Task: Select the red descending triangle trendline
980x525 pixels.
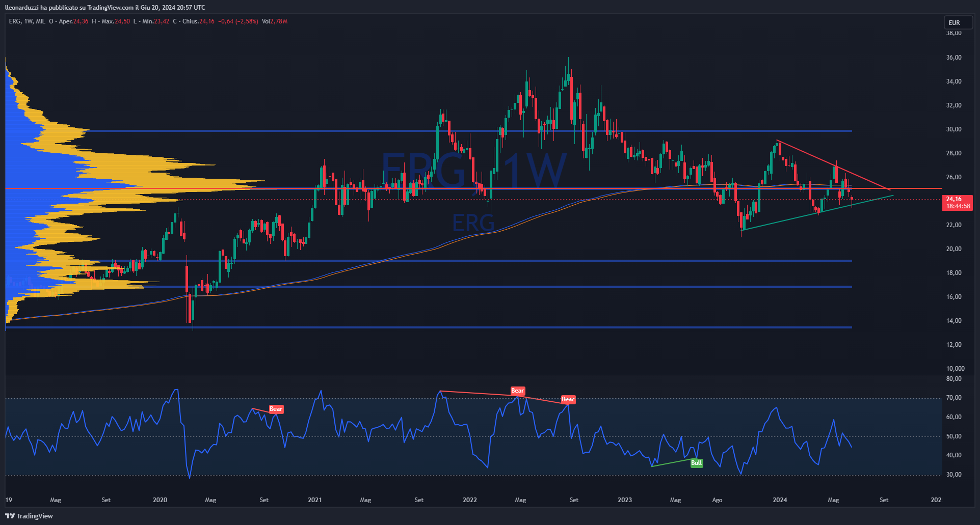Action: tap(834, 165)
